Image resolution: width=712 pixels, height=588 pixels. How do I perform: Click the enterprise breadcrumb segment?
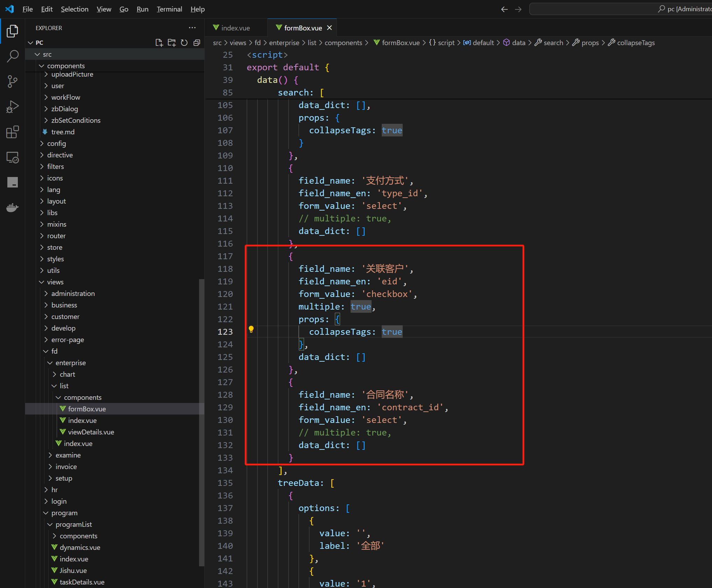tap(284, 43)
